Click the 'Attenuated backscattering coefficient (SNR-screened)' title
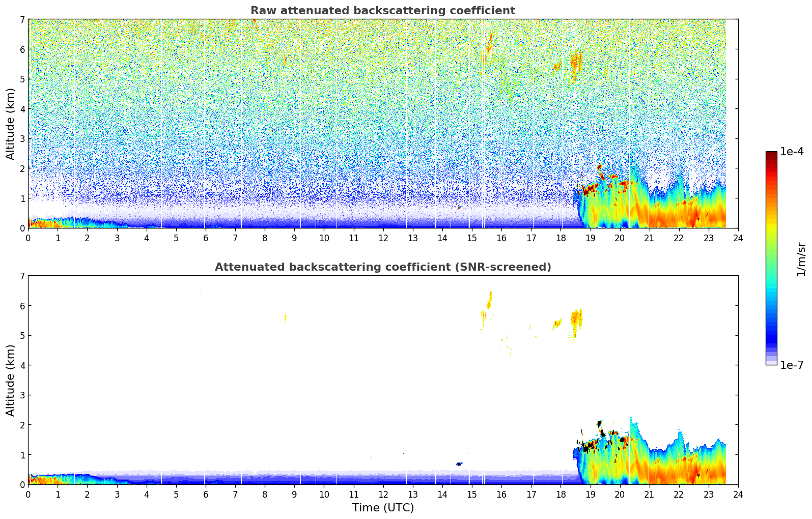 pos(382,267)
